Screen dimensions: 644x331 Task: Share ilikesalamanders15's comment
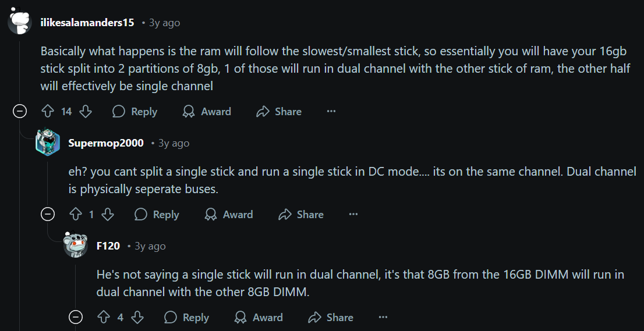[279, 112]
